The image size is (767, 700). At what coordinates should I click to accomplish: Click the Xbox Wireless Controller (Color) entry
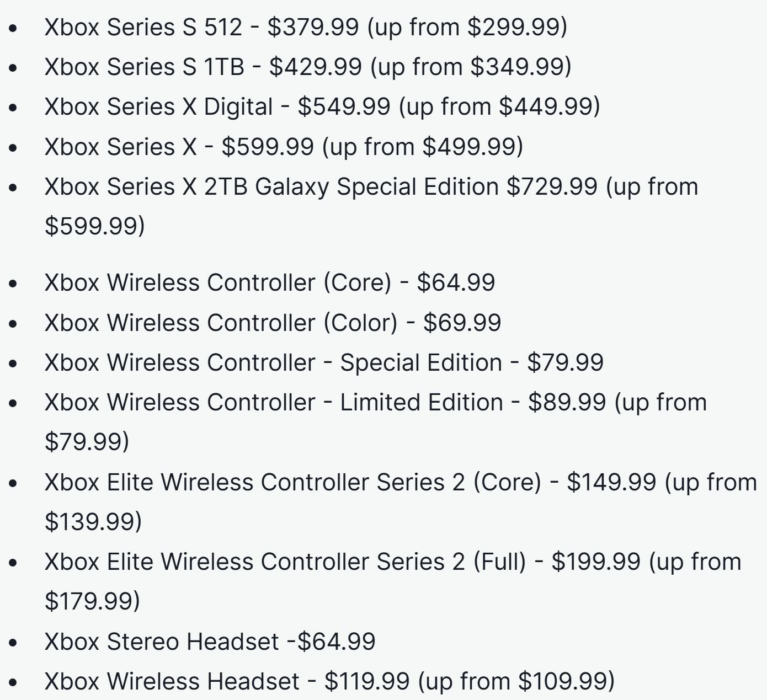pos(221,323)
